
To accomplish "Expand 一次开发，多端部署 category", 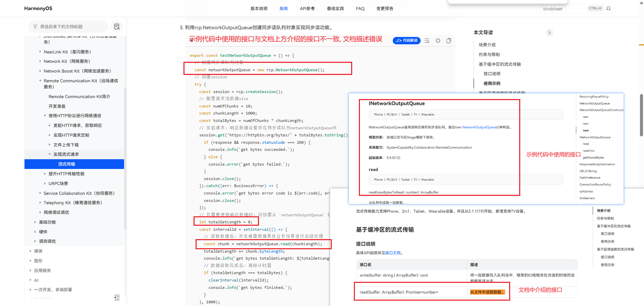I will [x=31, y=290].
